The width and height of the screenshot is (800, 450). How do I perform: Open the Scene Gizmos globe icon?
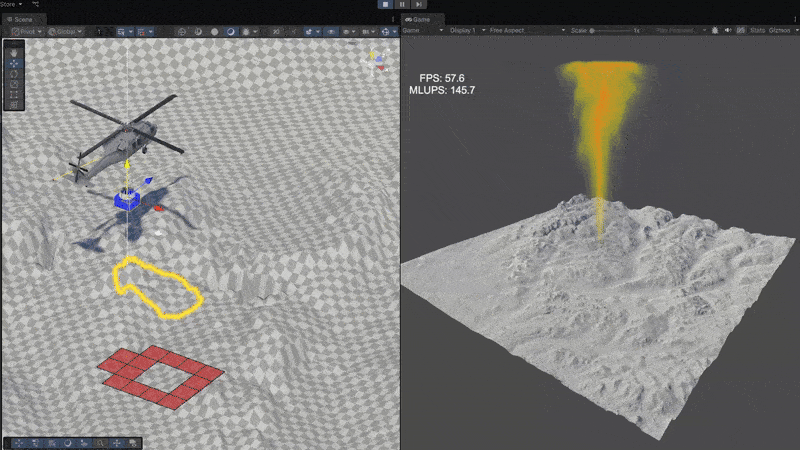385,32
